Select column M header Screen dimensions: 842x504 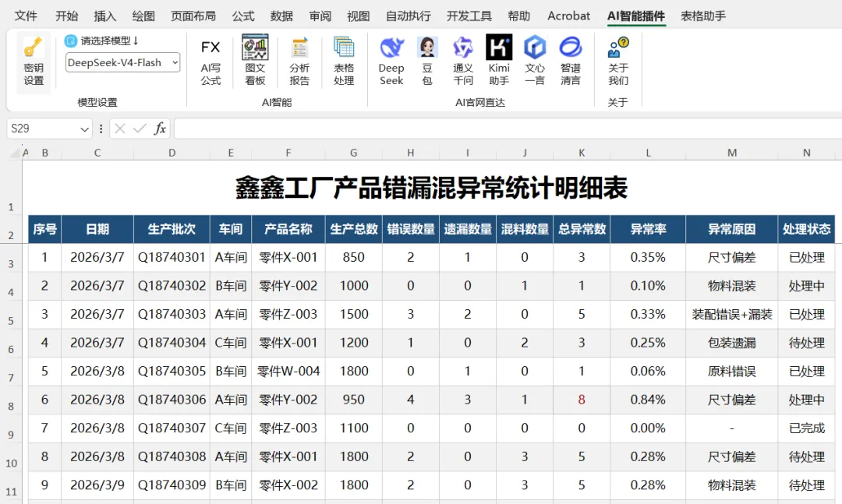(x=732, y=153)
